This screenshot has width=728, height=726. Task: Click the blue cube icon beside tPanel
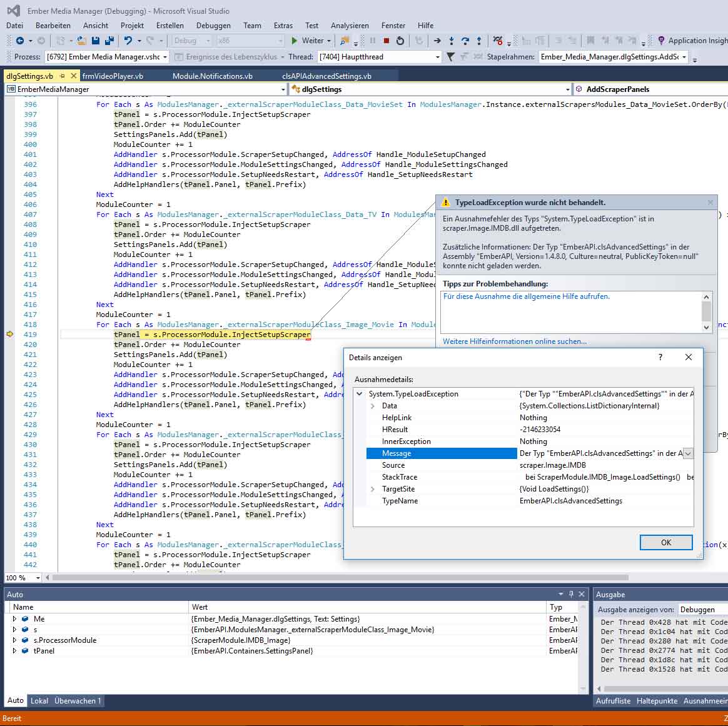25,651
